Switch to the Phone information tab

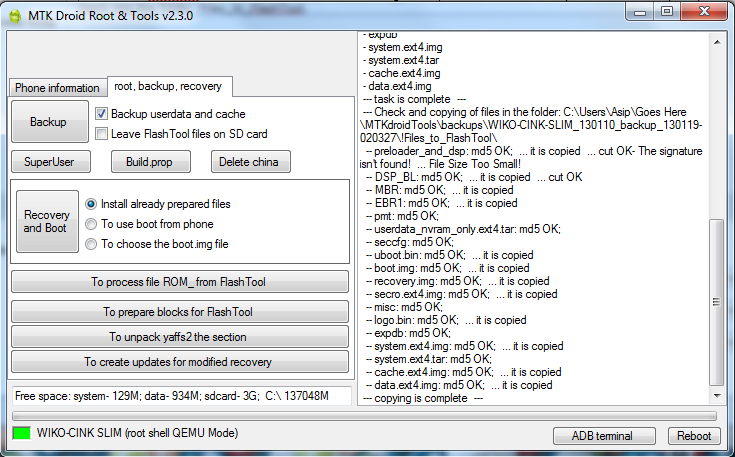pyautogui.click(x=57, y=88)
